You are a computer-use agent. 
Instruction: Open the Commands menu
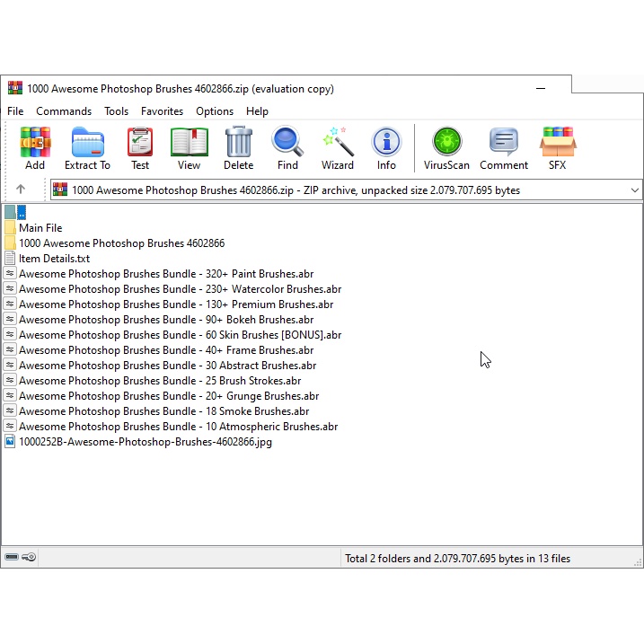[x=64, y=111]
